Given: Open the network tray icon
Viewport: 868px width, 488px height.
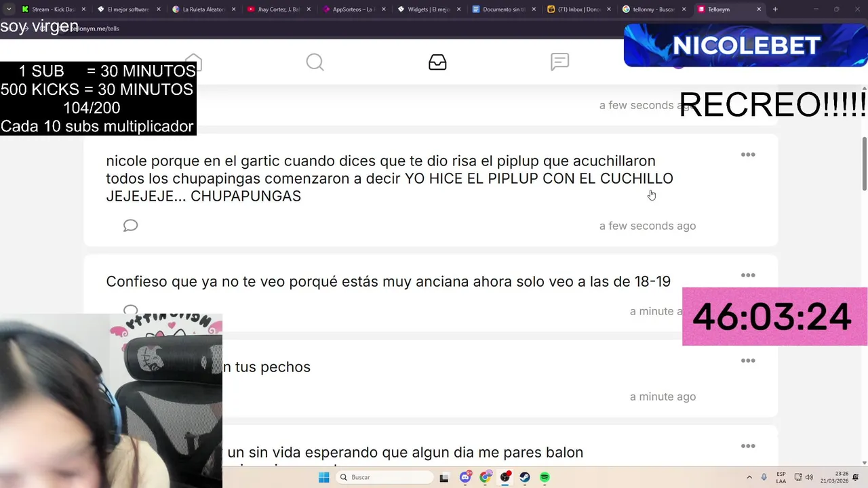Looking at the screenshot, I should tap(798, 477).
